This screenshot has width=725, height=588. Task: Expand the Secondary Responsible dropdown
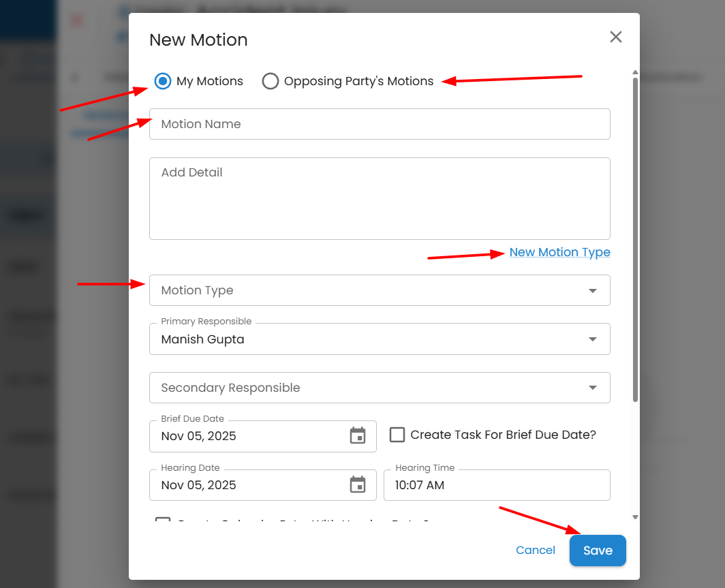point(591,388)
